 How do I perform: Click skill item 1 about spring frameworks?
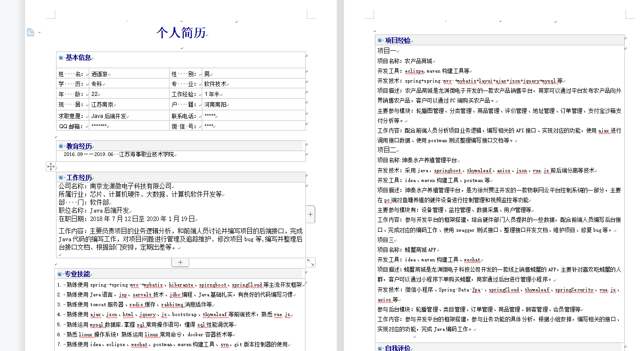point(180,285)
